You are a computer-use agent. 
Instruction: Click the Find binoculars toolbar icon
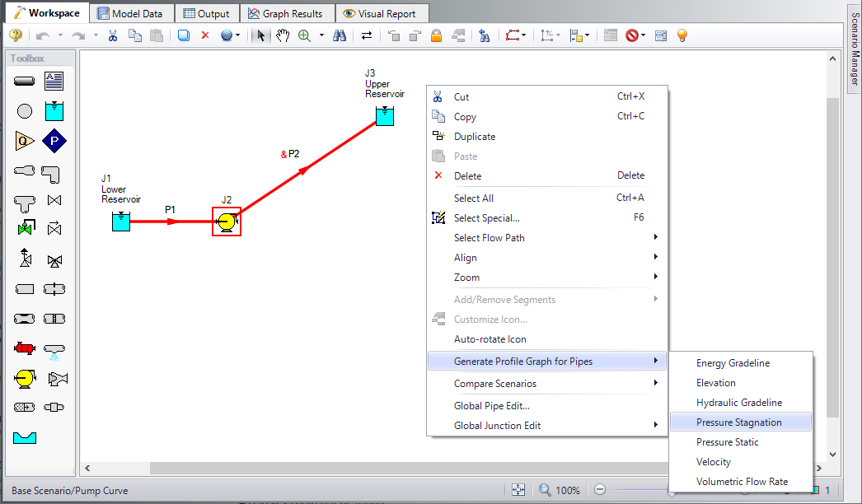tap(340, 35)
